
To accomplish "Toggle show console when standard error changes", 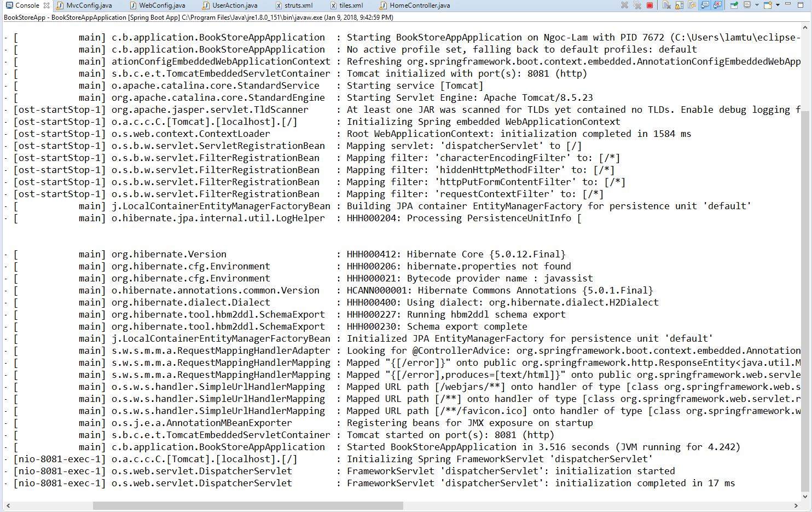I will click(x=717, y=5).
